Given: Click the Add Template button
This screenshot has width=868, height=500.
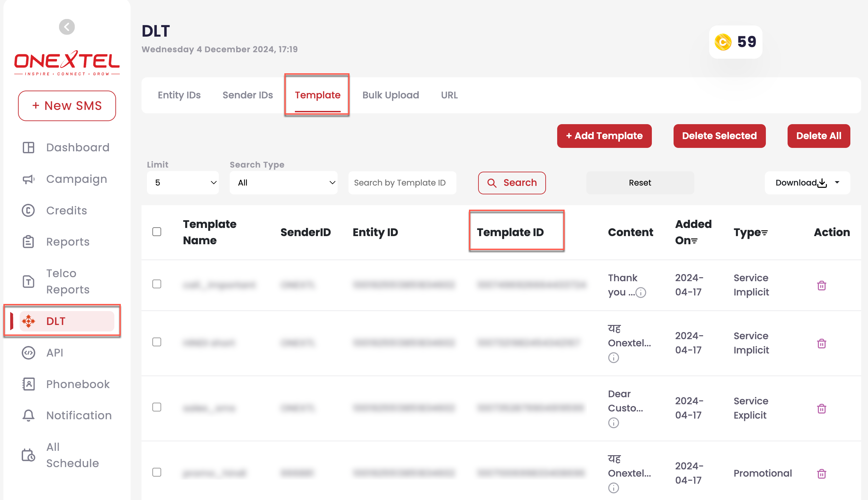Looking at the screenshot, I should pos(604,136).
